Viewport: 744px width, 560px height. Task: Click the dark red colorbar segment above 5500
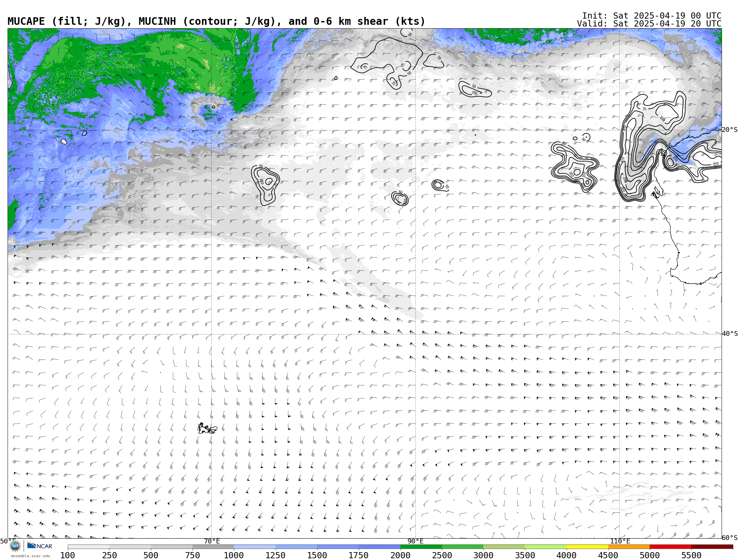click(x=712, y=547)
